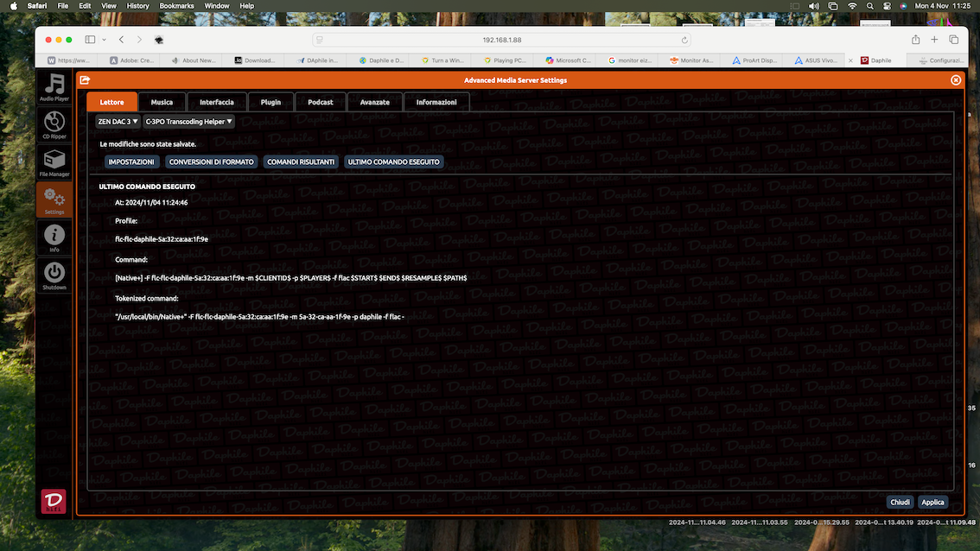Expand the ZEN DAC 3 player dropdown

point(118,122)
